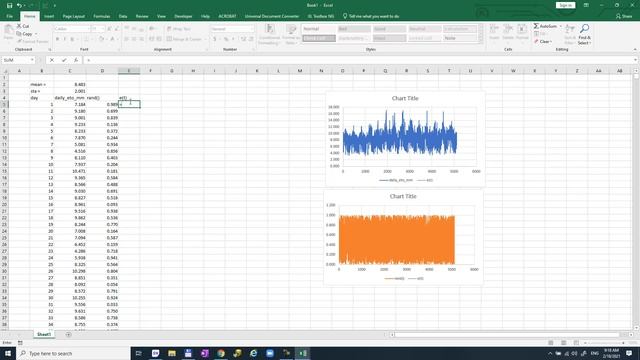Click the Sign in button
This screenshot has height=360, width=640.
tap(565, 5)
